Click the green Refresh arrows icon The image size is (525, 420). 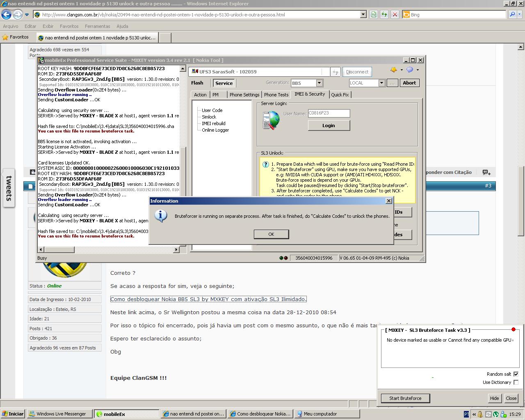click(384, 14)
